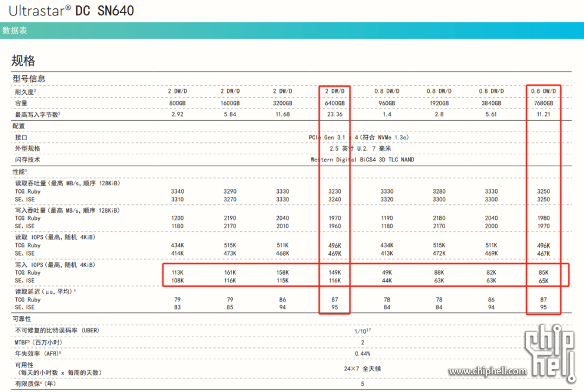Screen dimensions: 584x392
Task: Select the 0.44% annual failure rate value
Action: coord(362,354)
